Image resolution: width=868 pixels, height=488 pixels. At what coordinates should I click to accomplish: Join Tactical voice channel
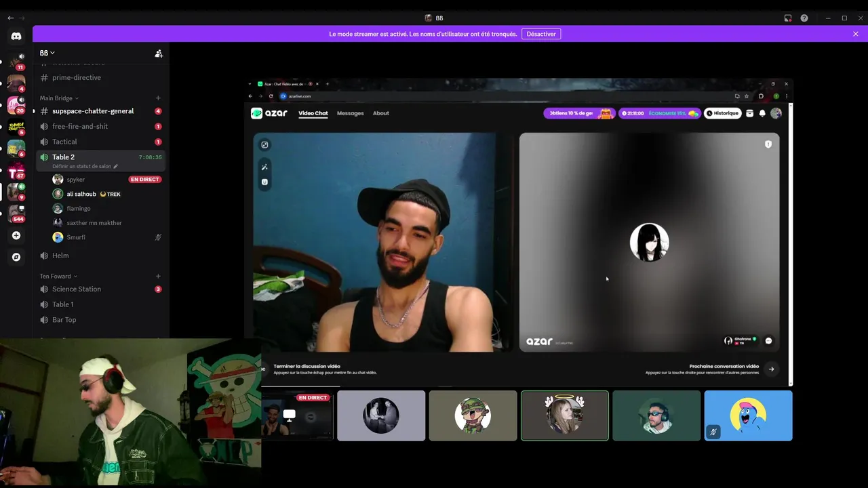click(x=100, y=142)
